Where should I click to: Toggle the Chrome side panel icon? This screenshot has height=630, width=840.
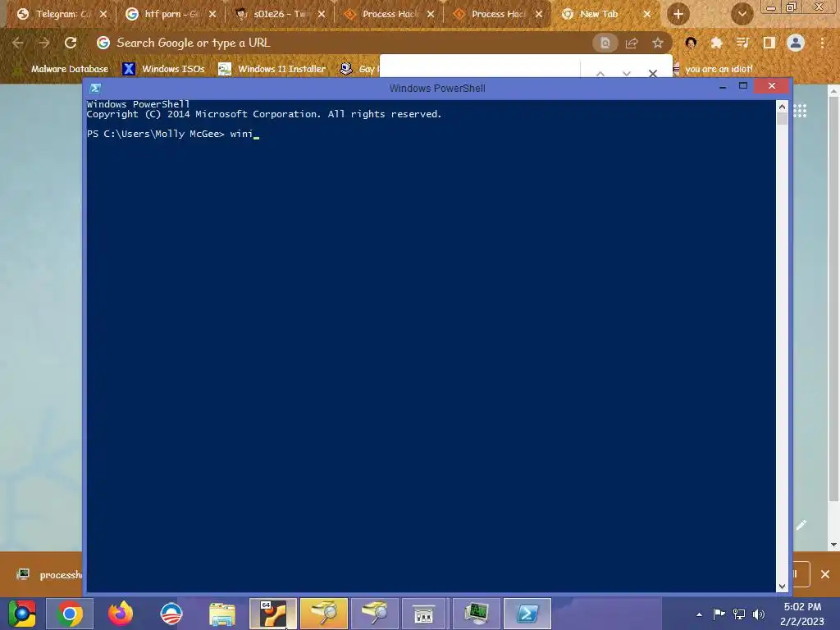pyautogui.click(x=769, y=43)
